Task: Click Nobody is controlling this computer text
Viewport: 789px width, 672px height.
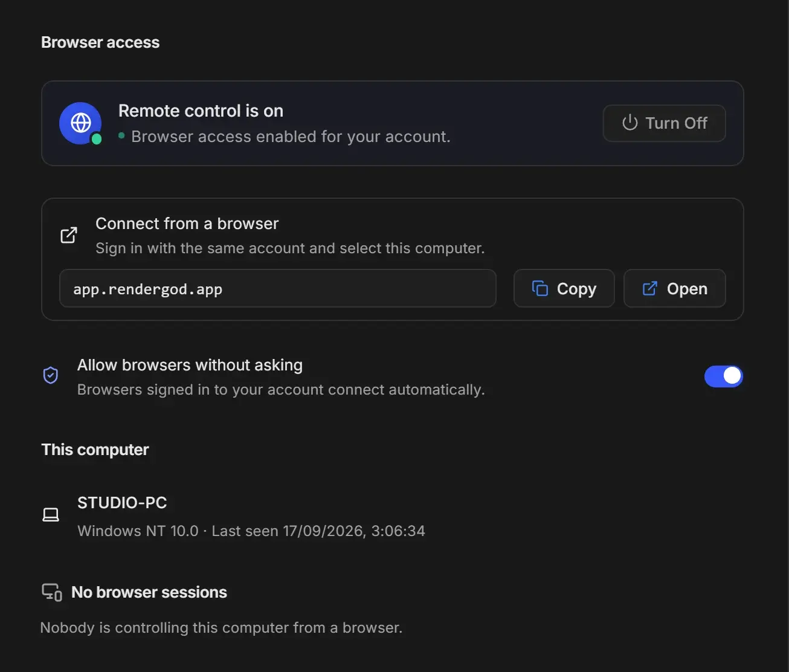Action: (221, 628)
